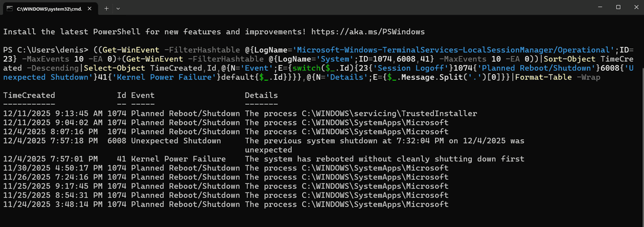The height and width of the screenshot is (227, 644).
Task: Click the cmd icon on the terminal tab
Action: coord(10,8)
